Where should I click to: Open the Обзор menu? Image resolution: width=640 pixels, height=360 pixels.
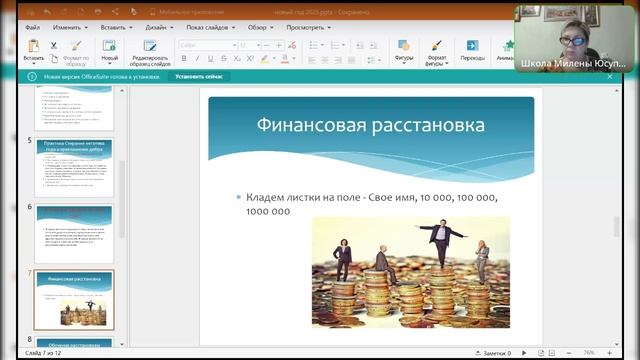[260, 27]
